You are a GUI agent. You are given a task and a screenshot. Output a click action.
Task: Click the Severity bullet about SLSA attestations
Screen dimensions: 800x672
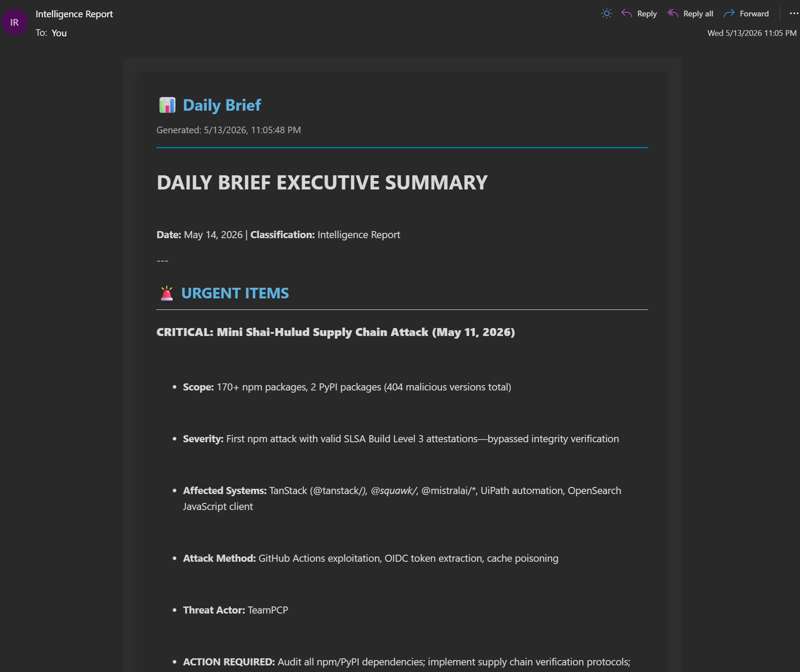click(401, 439)
